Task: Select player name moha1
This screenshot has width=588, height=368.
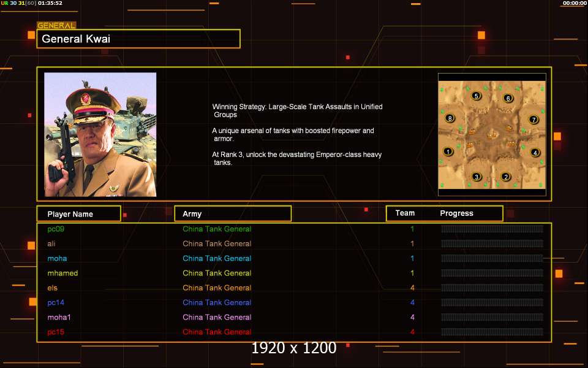Action: 59,317
